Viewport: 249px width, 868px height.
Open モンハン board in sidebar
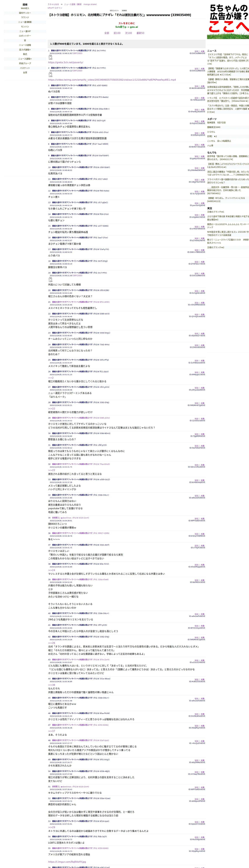coord(25,27)
